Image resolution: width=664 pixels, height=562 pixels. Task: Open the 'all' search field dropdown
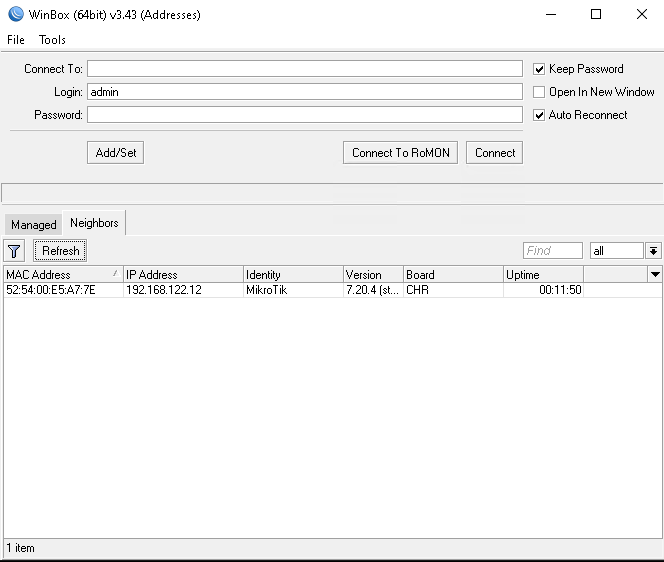click(653, 251)
